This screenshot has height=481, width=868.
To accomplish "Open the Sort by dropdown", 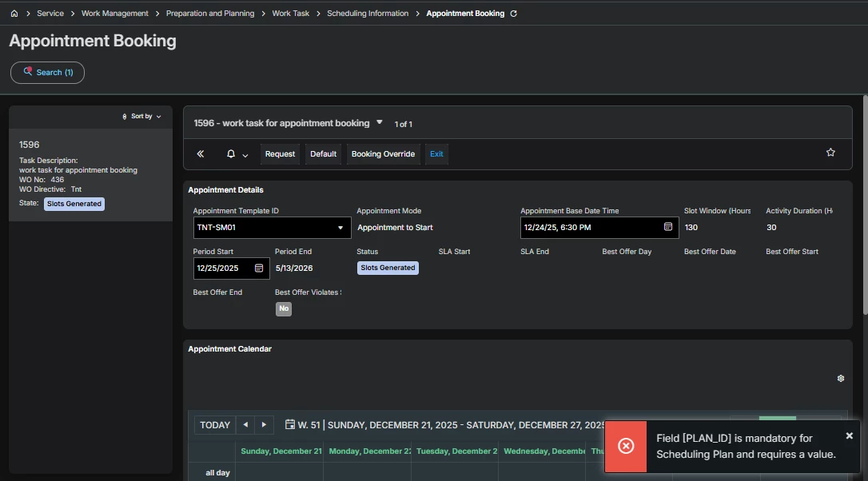I will point(141,116).
